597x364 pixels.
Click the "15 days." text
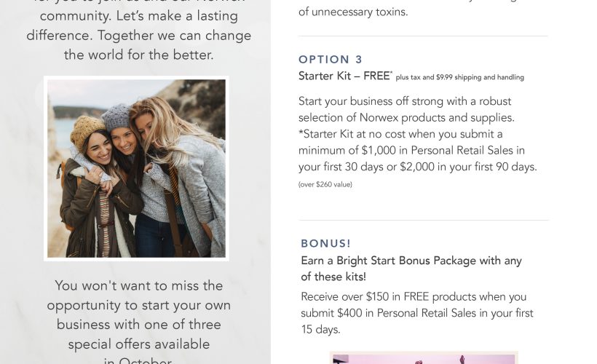[x=320, y=330]
